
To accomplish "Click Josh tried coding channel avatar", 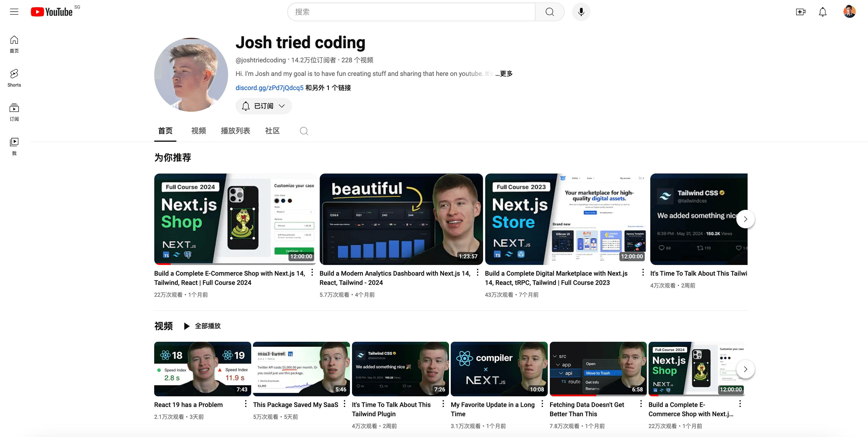I will coord(191,75).
